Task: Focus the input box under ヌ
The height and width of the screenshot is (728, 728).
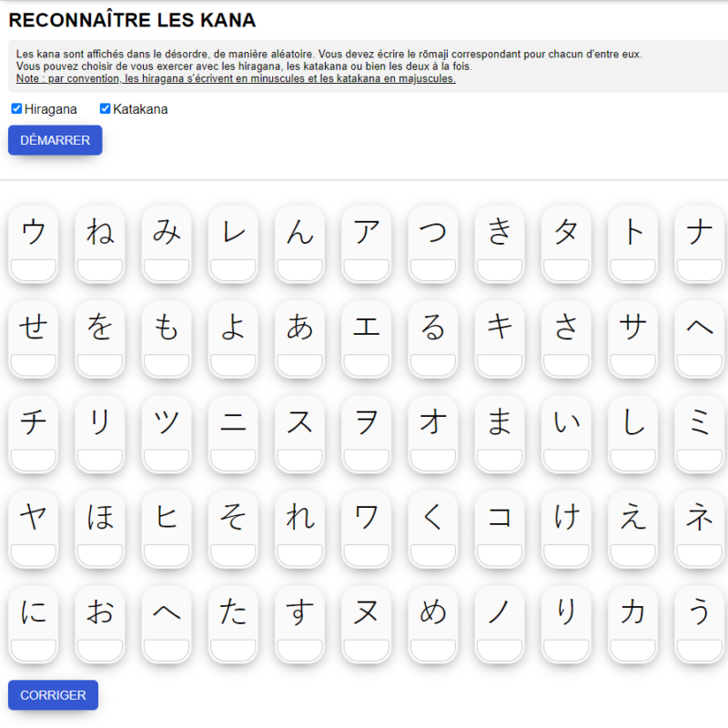Action: pos(367,650)
